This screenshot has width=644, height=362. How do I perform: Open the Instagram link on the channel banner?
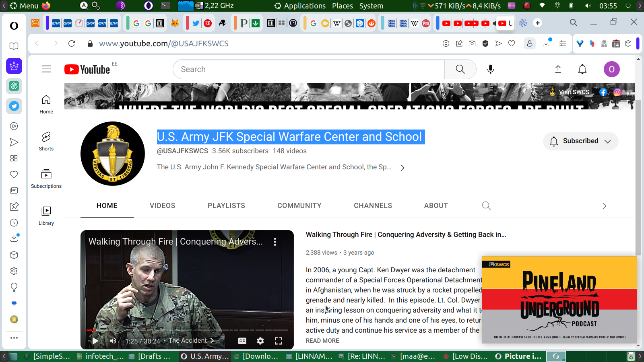(617, 92)
